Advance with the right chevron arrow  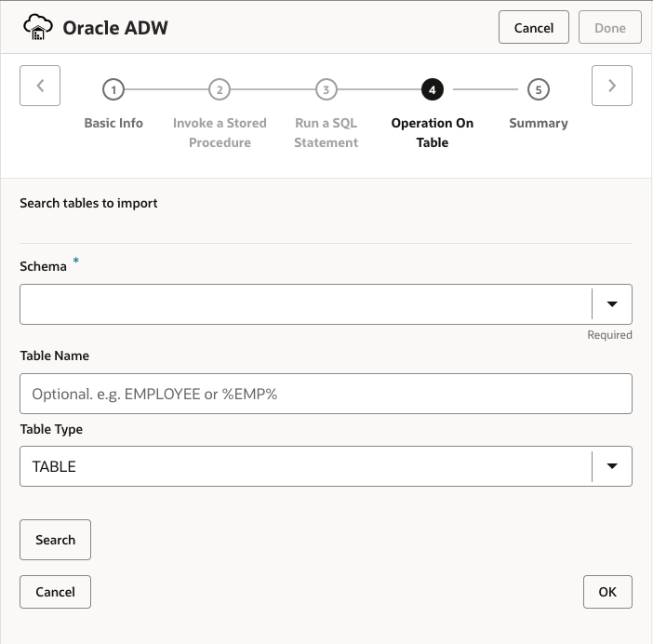(612, 86)
